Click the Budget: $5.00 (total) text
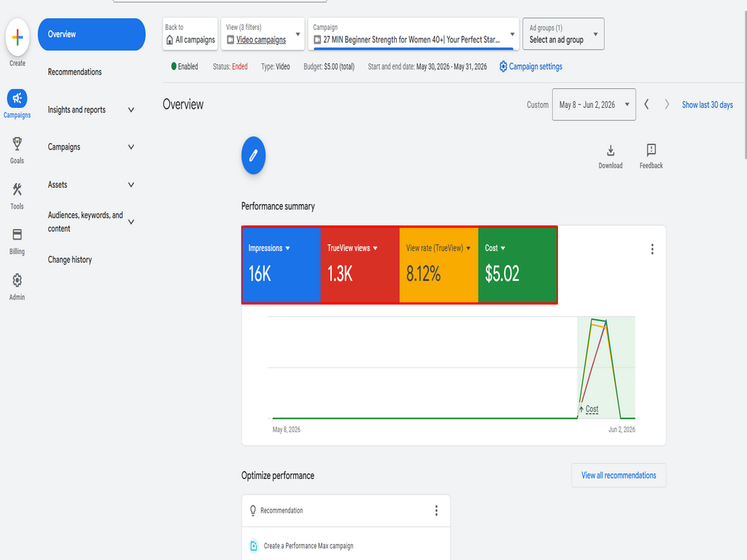Screen dimensions: 747x560 pos(329,66)
